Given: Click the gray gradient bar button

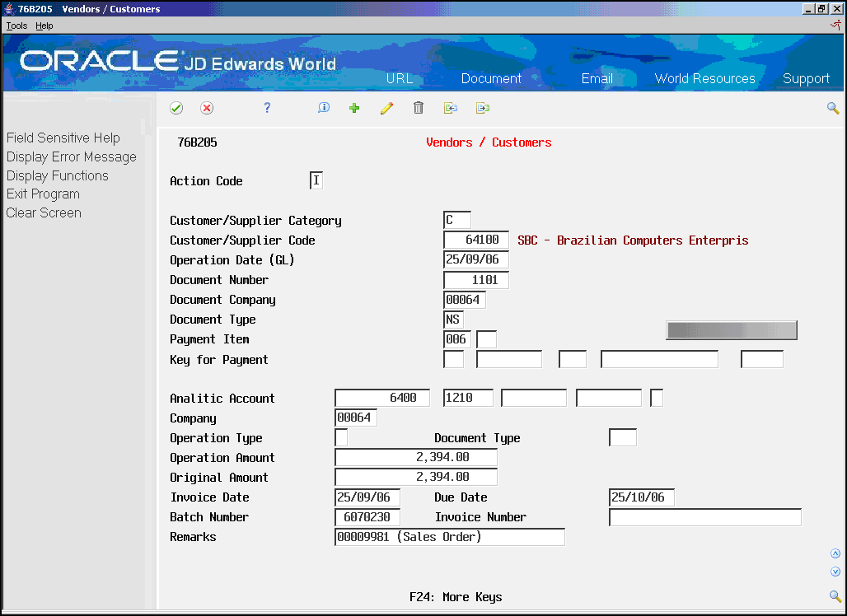Looking at the screenshot, I should click(x=732, y=330).
